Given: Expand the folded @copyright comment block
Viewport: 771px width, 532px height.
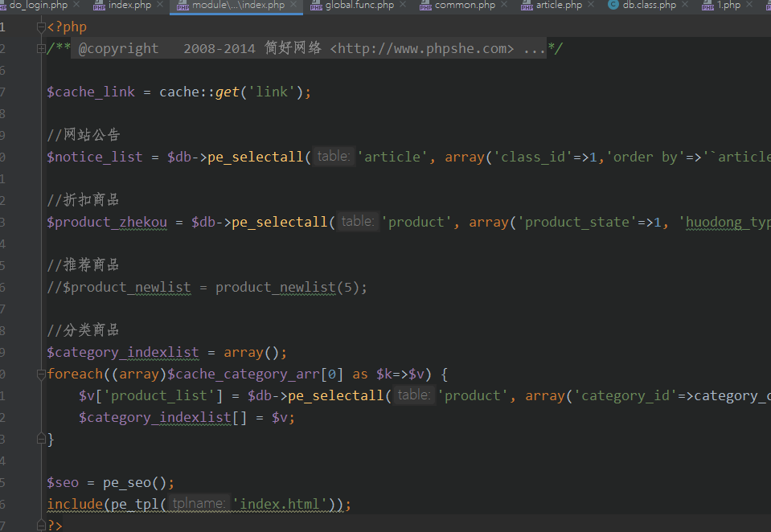Looking at the screenshot, I should [40, 48].
